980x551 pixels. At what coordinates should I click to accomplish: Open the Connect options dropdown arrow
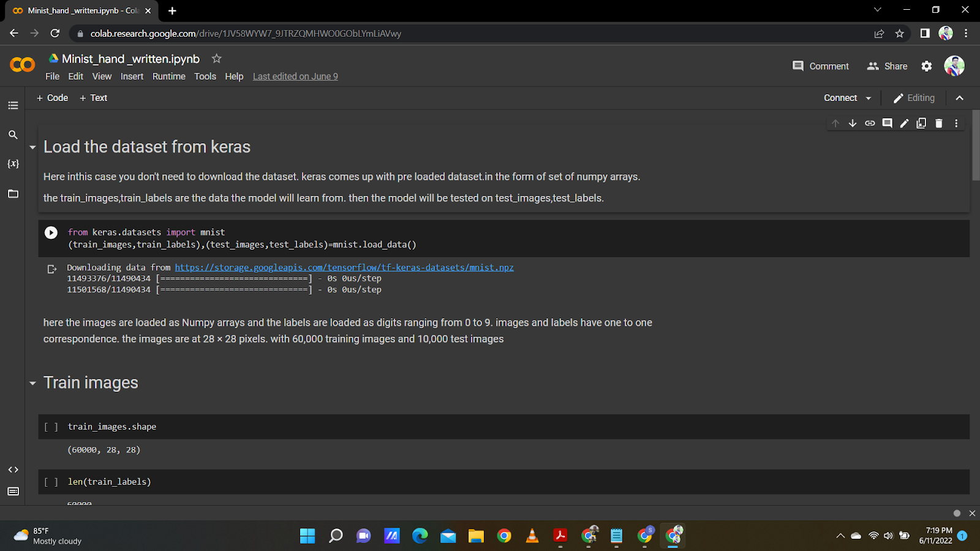pyautogui.click(x=869, y=98)
